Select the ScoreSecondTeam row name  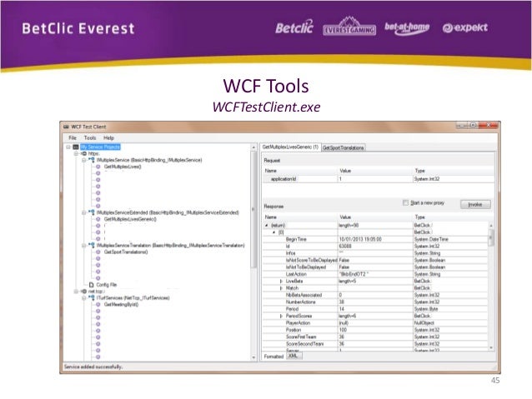coord(304,344)
